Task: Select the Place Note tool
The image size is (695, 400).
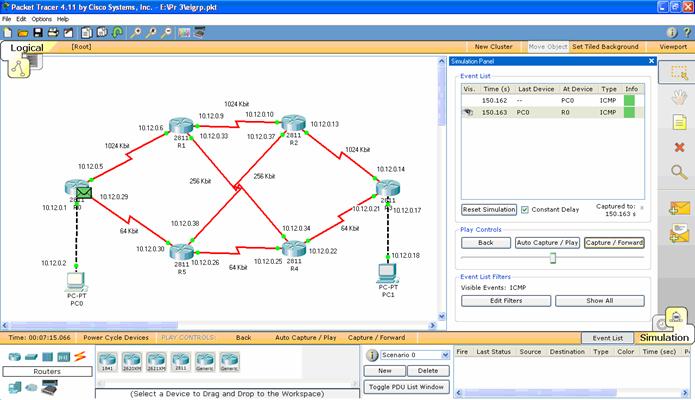Action: point(679,122)
